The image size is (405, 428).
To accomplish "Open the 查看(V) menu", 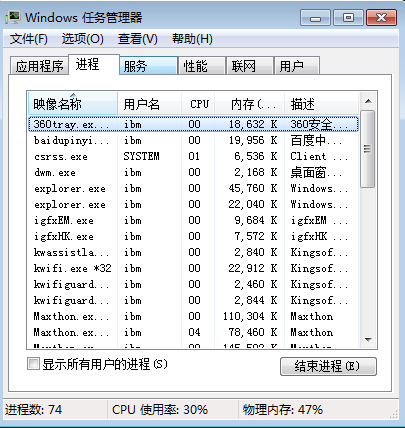I will [137, 39].
